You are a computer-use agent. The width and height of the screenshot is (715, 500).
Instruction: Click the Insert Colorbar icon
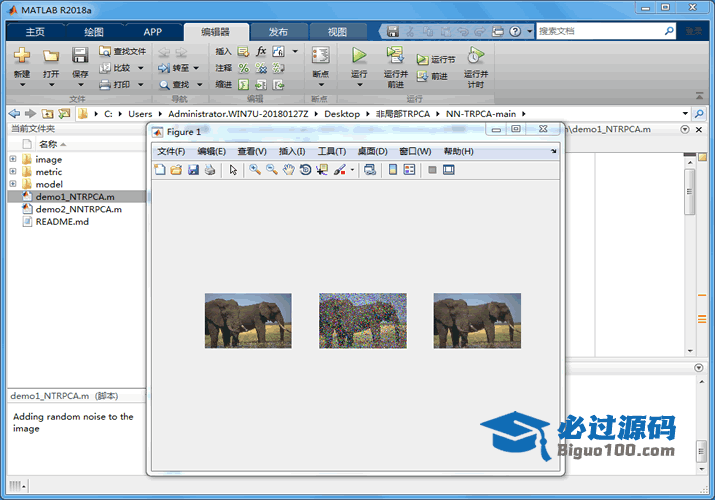(x=391, y=170)
